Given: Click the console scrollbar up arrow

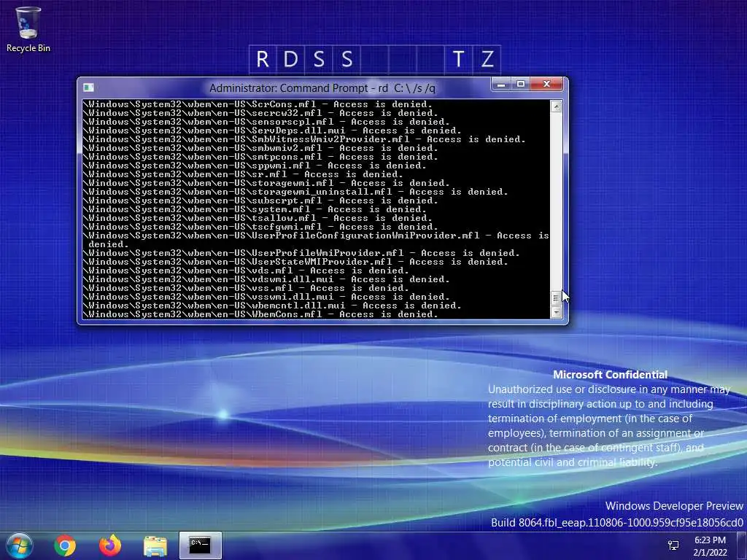Looking at the screenshot, I should click(x=556, y=106).
